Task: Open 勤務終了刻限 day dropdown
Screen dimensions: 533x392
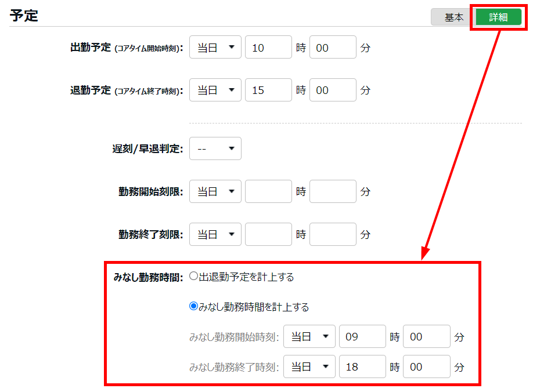Action: pyautogui.click(x=215, y=234)
